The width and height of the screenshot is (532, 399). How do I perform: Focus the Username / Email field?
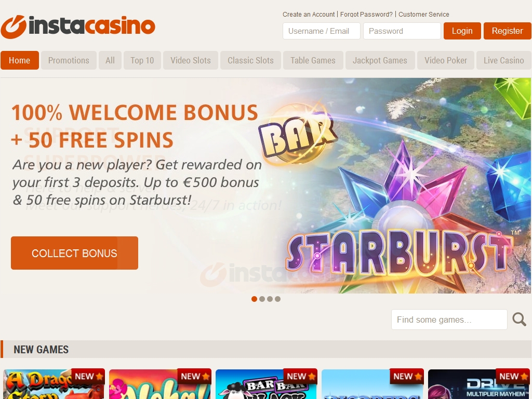[321, 31]
